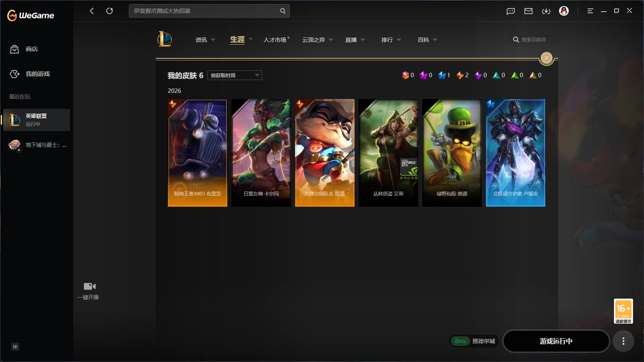The height and width of the screenshot is (362, 644).
Task: Open the 陆地王者4WD 布里茨 skin card
Action: tap(198, 153)
